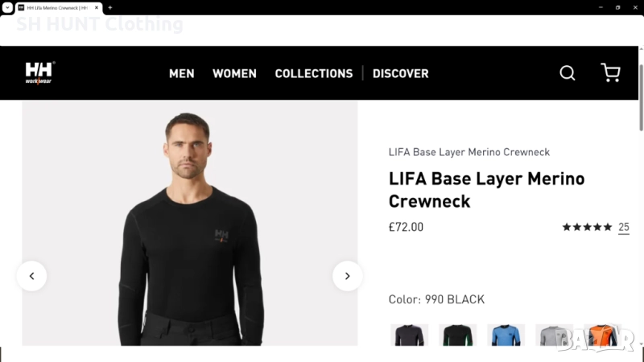The width and height of the screenshot is (644, 362).
Task: Open the MEN menu
Action: click(x=181, y=73)
